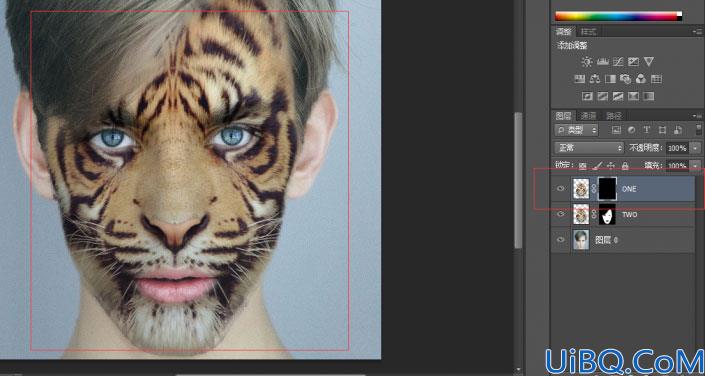Add a Curves adjustment layer
Image resolution: width=705 pixels, height=376 pixels.
tap(618, 62)
